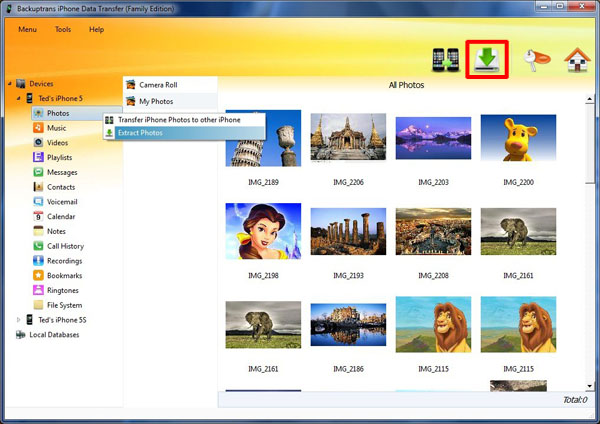600x424 pixels.
Task: Click the My Photos album icon
Action: pos(131,101)
